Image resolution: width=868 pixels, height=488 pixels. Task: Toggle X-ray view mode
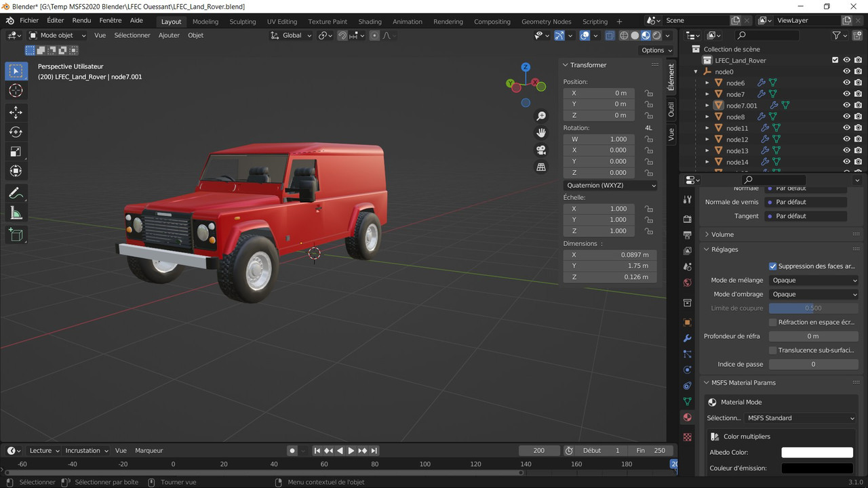(610, 35)
